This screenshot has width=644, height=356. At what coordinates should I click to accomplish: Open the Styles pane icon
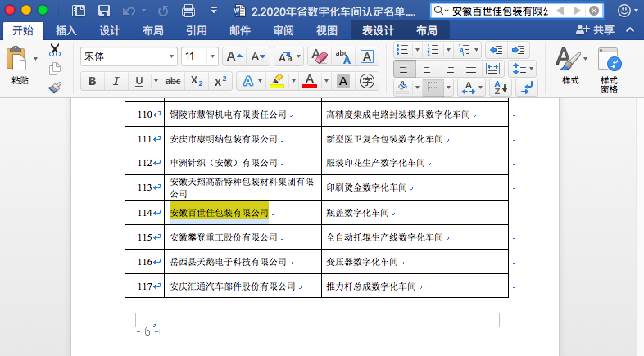[609, 70]
